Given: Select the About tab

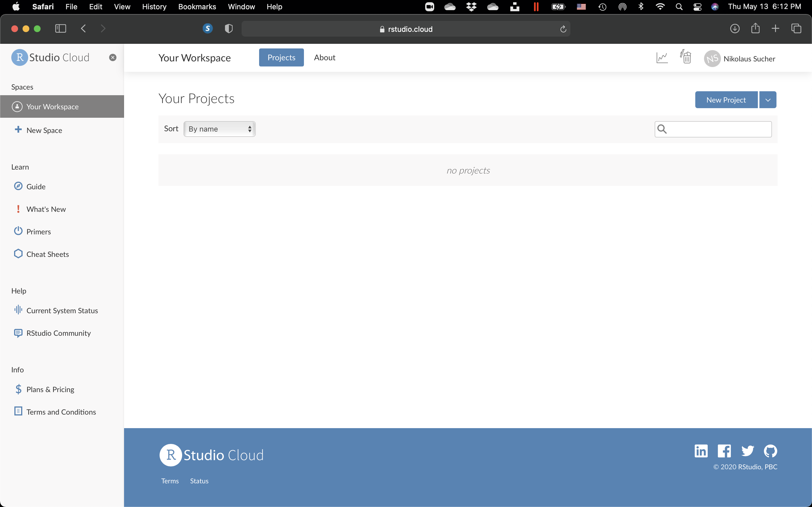Looking at the screenshot, I should click(x=325, y=57).
